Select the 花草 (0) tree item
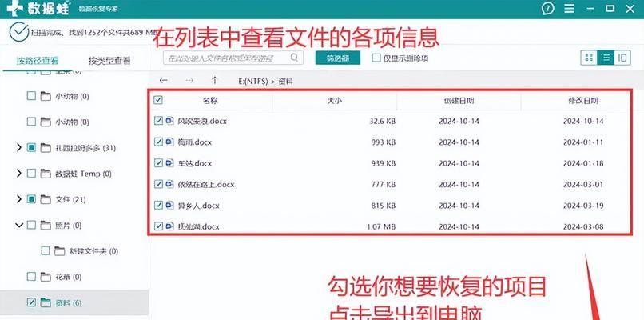 coord(68,277)
